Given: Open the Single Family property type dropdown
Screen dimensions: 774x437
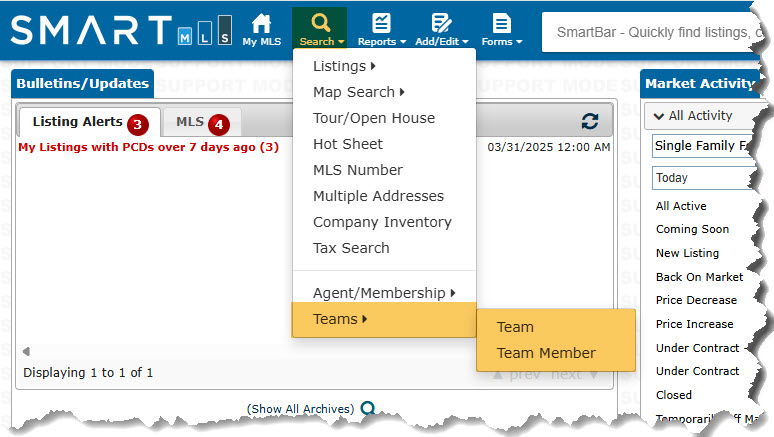Looking at the screenshot, I should (703, 146).
